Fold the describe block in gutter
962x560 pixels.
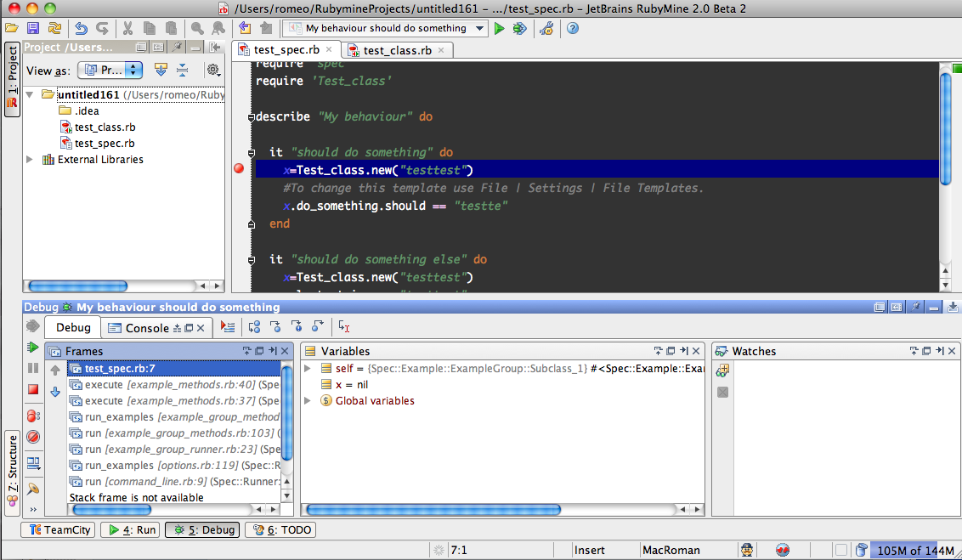[251, 117]
